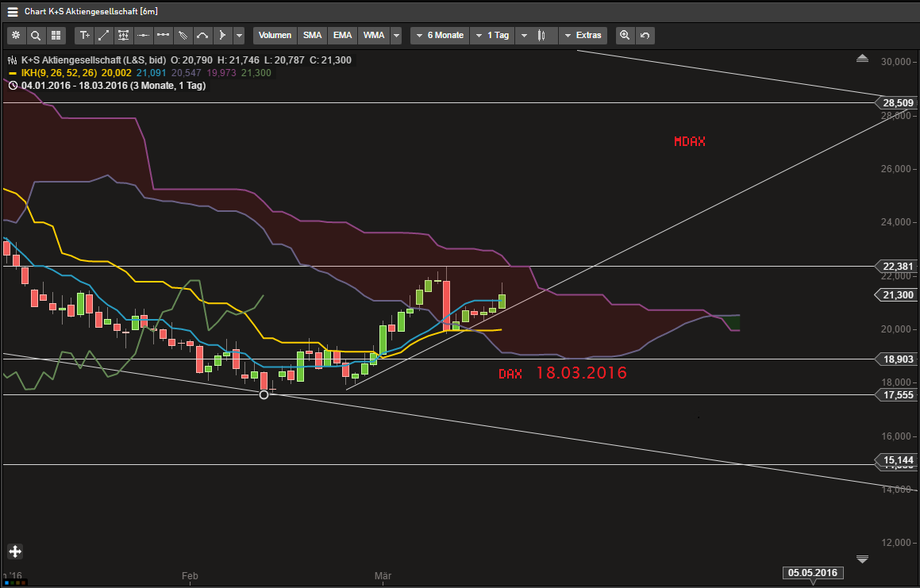Screen dimensions: 920x588
Task: Select the 22,381 price level label
Action: tap(896, 267)
